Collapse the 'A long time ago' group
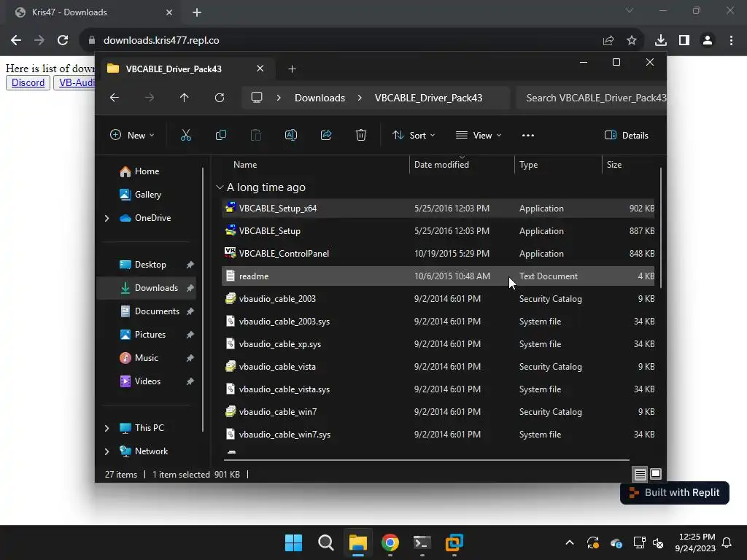 pyautogui.click(x=220, y=187)
